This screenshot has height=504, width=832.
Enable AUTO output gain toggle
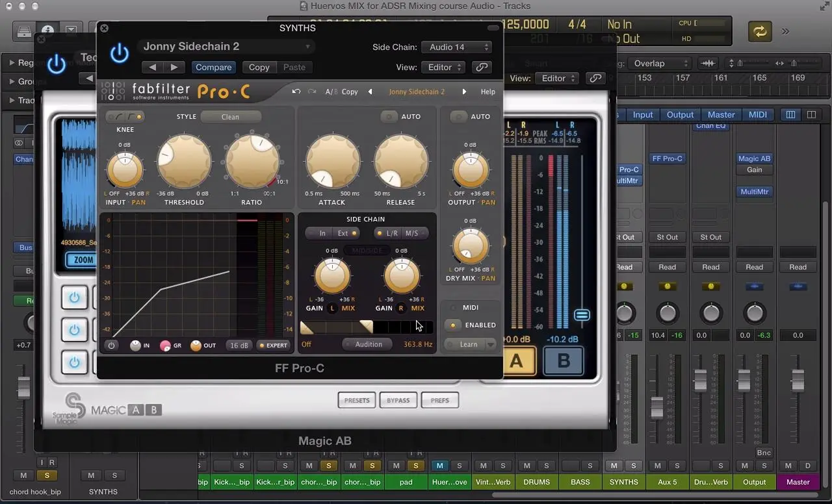(x=459, y=116)
